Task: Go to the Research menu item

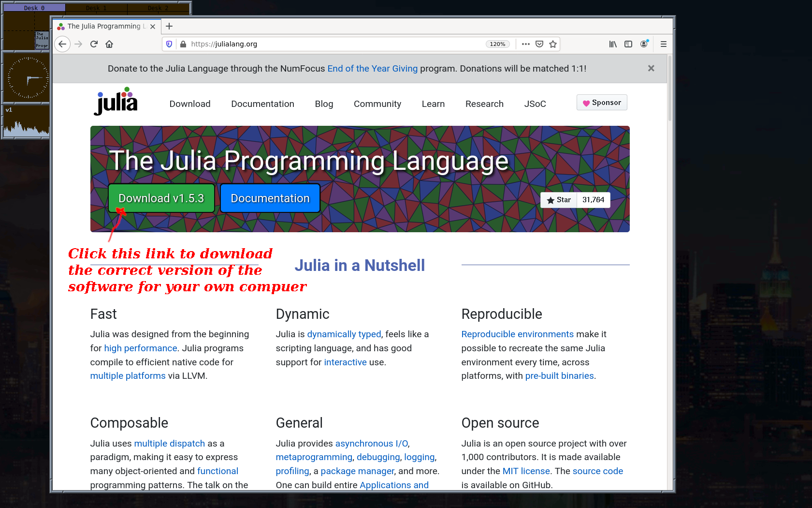Action: [484, 104]
